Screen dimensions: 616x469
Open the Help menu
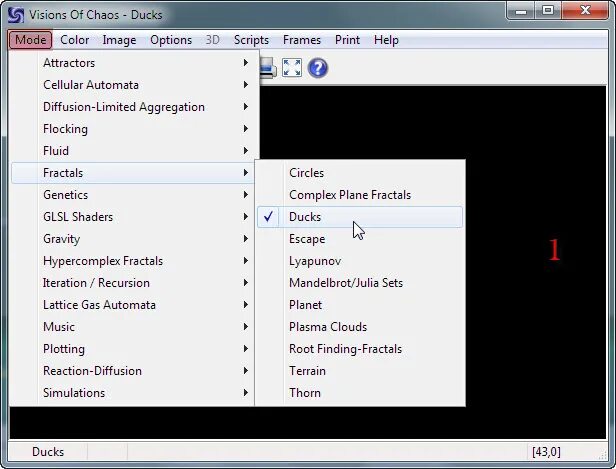coord(386,40)
